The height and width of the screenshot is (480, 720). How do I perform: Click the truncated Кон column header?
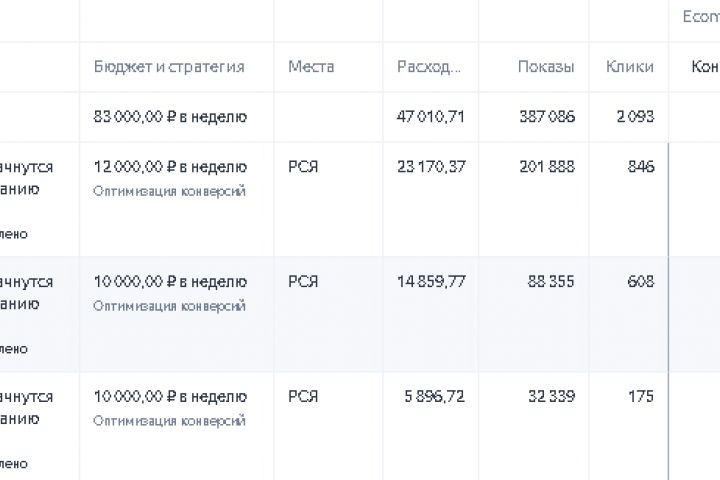pyautogui.click(x=704, y=67)
